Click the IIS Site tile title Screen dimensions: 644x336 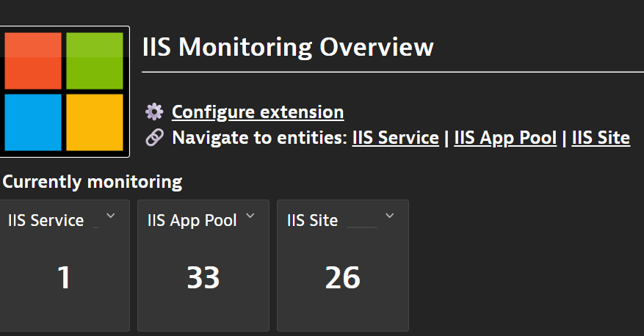click(x=313, y=220)
